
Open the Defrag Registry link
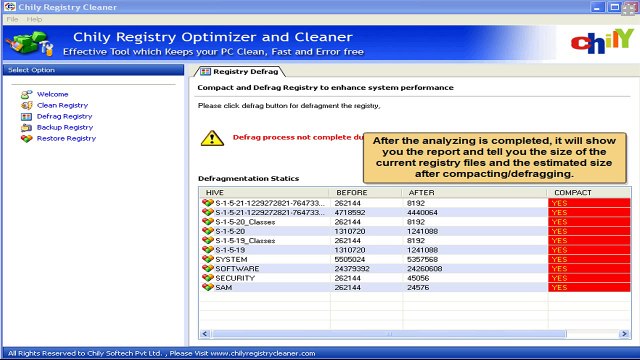tap(64, 116)
